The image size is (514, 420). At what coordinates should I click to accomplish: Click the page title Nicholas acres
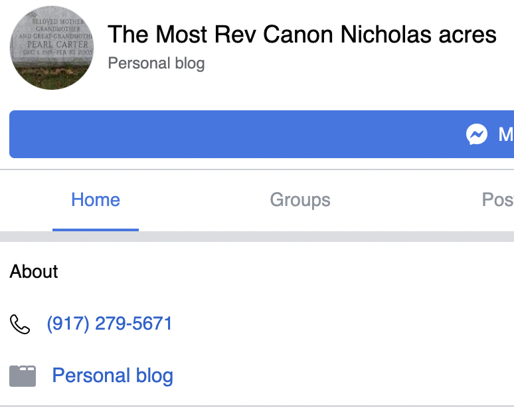pyautogui.click(x=418, y=35)
